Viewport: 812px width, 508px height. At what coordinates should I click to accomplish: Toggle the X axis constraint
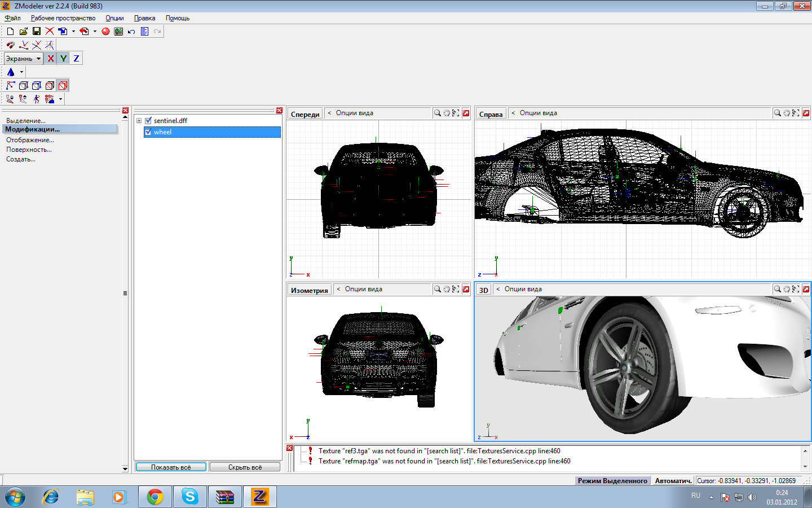tap(51, 59)
